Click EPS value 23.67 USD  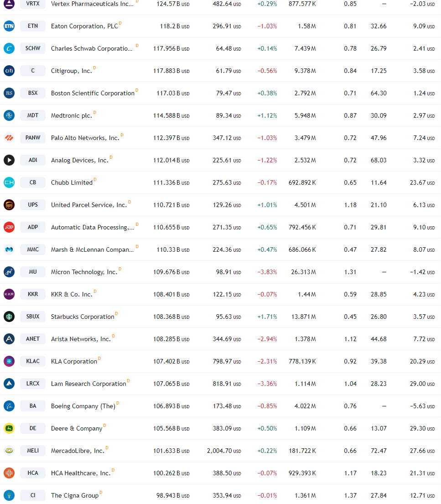click(x=422, y=182)
